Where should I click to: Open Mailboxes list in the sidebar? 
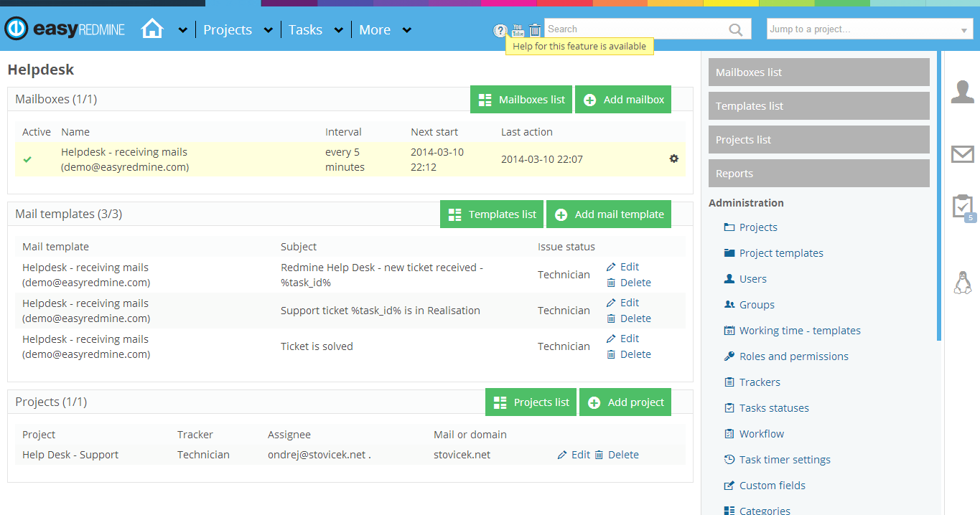tap(819, 72)
